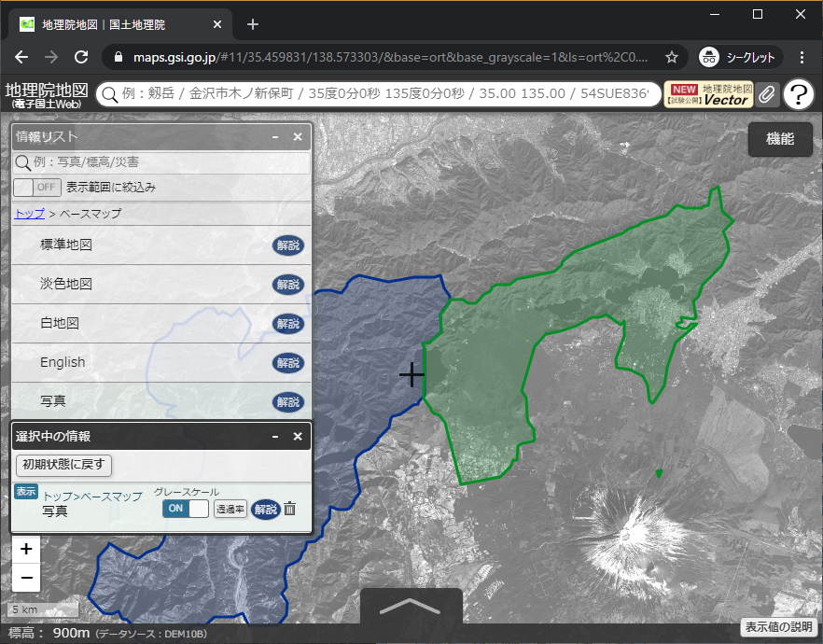Click the browser address bar URL
Viewport: 823px width, 644px height.
(x=390, y=57)
